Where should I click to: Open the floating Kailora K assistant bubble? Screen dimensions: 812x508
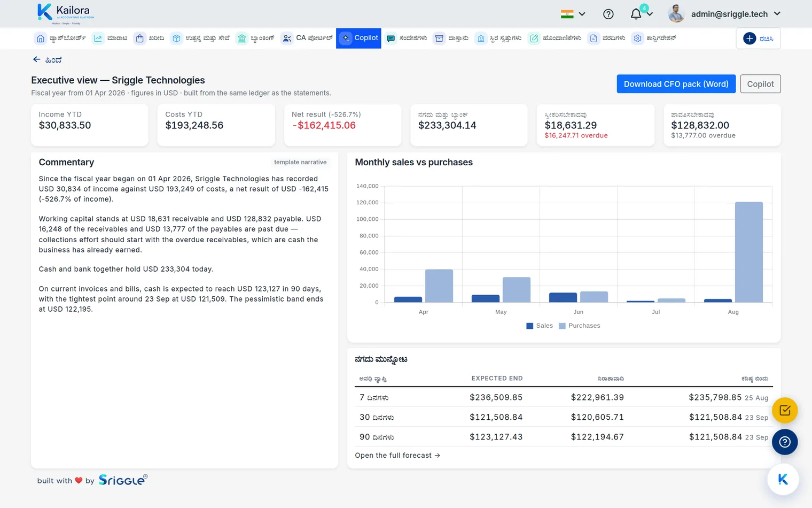(783, 480)
